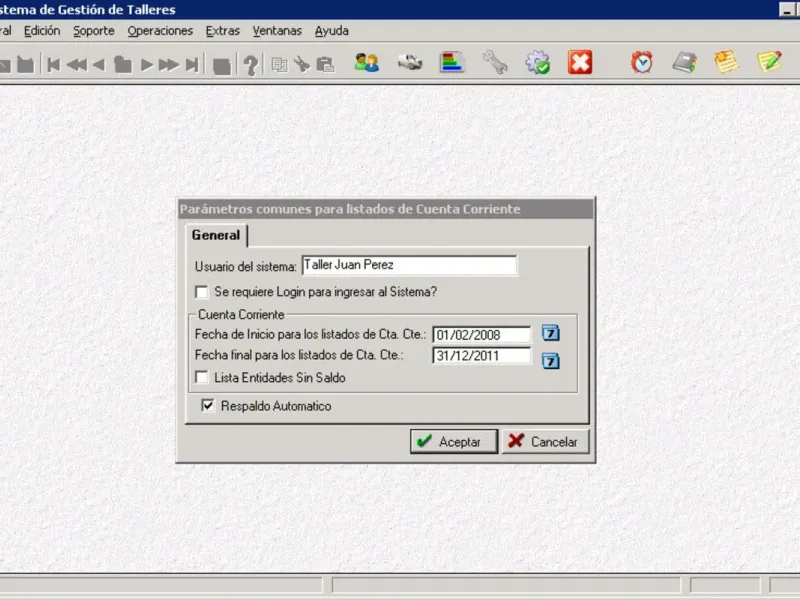Click the grayed cut scissors icon
Screen dimensions: 800x600
pos(302,65)
